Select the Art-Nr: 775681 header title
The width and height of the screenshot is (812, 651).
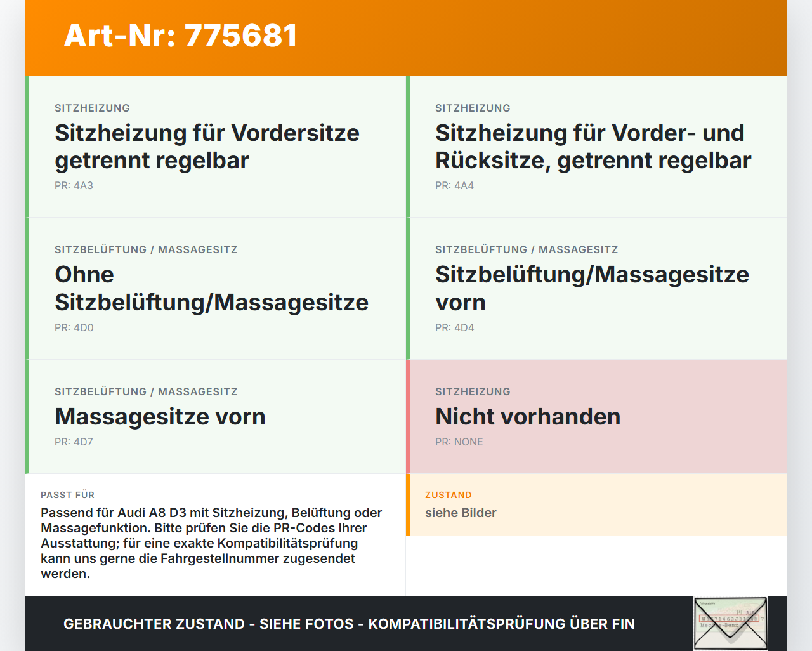tap(181, 36)
